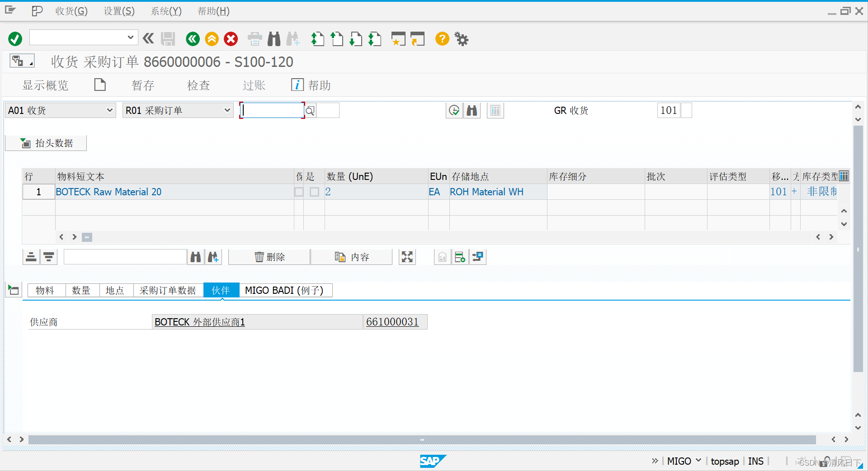Click the Create New Session window icon
The width and height of the screenshot is (868, 471).
[398, 39]
